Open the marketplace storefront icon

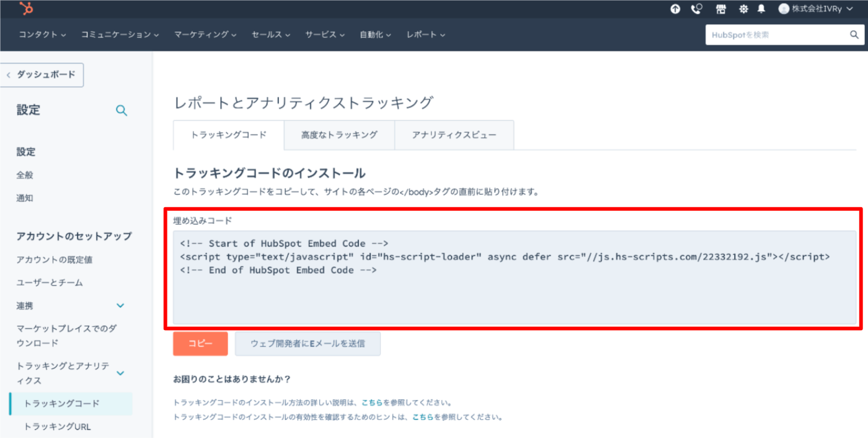coord(720,9)
